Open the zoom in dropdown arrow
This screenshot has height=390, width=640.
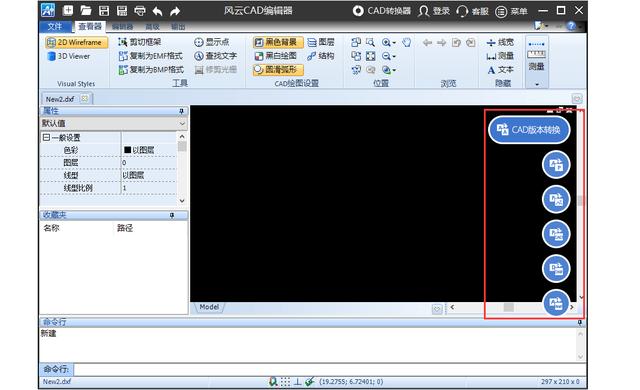[x=394, y=43]
